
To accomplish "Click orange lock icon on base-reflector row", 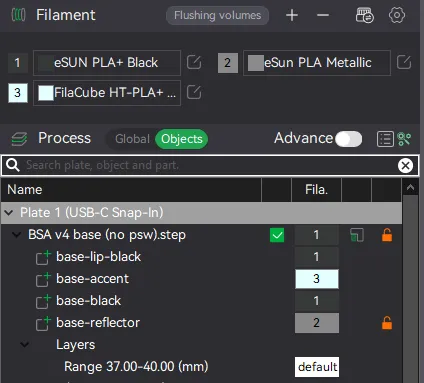I will tap(387, 323).
